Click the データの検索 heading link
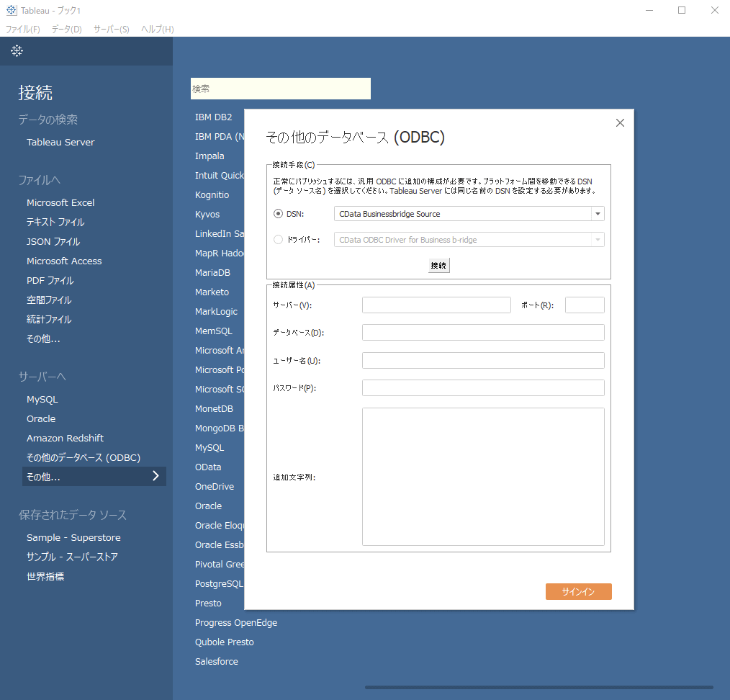730x700 pixels. pyautogui.click(x=48, y=120)
